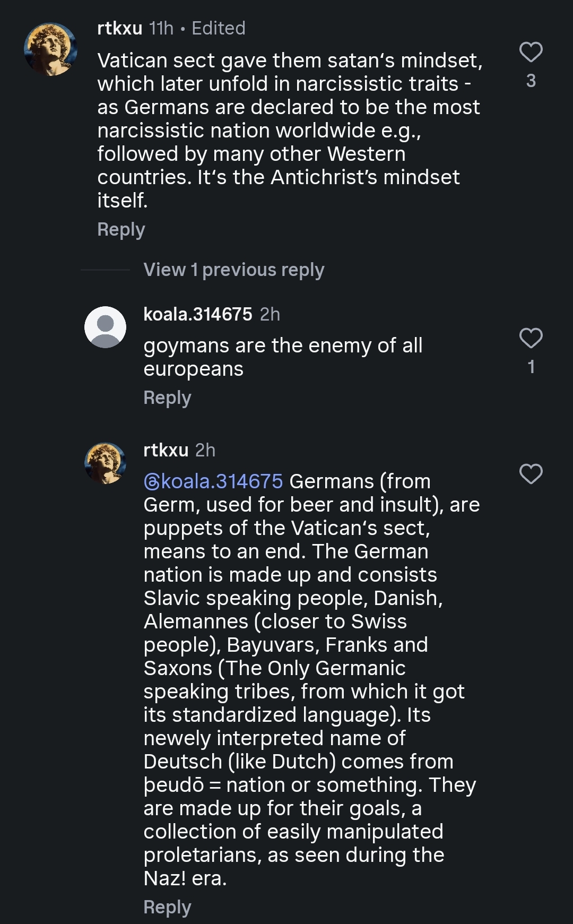Open koala.314675's default avatar
573x924 pixels.
105,327
